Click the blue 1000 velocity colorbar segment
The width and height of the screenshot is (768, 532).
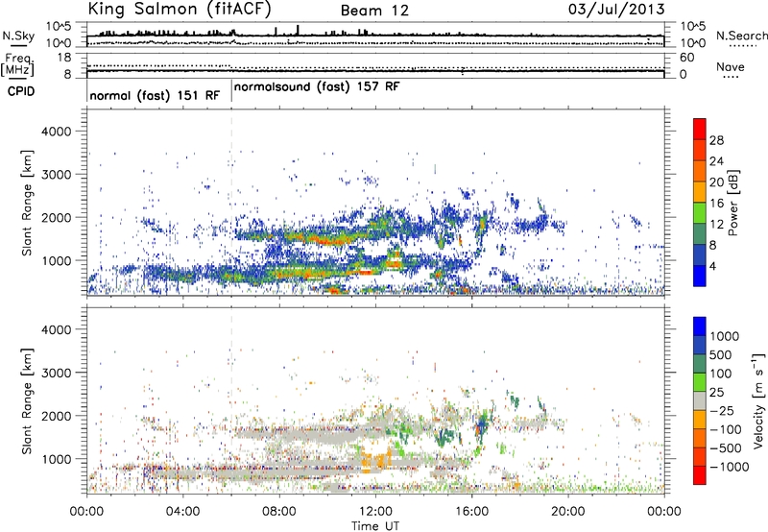point(700,326)
